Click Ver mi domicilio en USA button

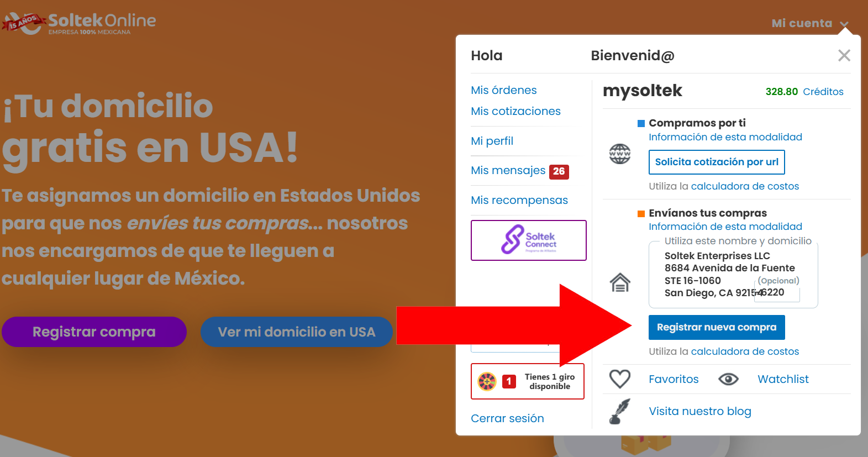coord(297,332)
